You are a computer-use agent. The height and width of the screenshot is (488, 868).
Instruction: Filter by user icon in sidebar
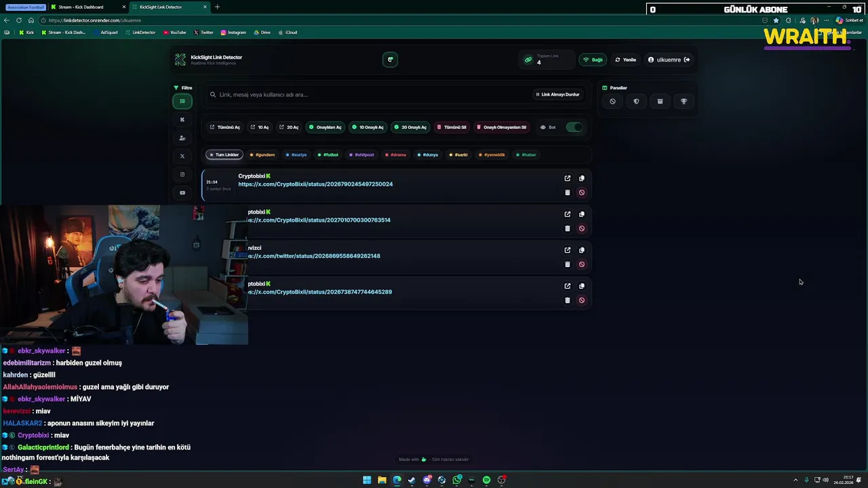coord(182,138)
